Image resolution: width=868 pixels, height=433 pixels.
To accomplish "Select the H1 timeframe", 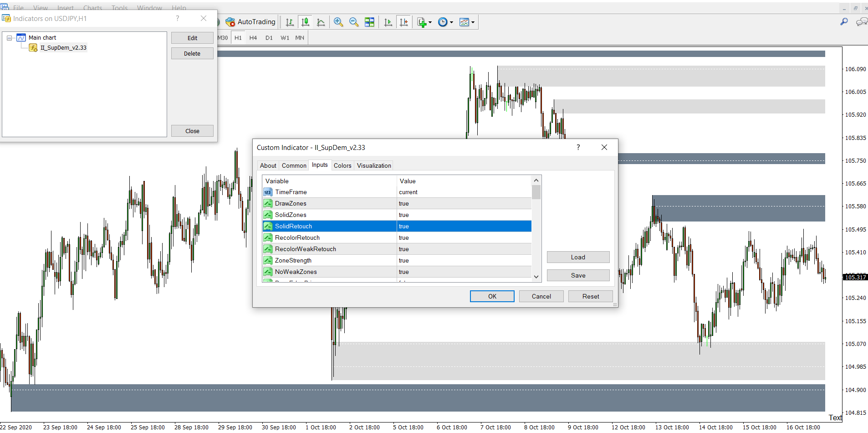I will [x=238, y=38].
